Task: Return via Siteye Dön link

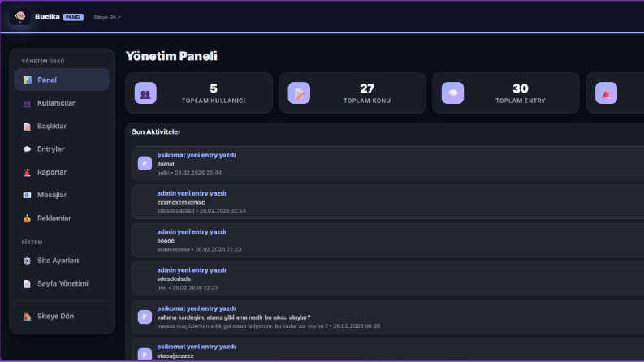Action: click(62, 316)
